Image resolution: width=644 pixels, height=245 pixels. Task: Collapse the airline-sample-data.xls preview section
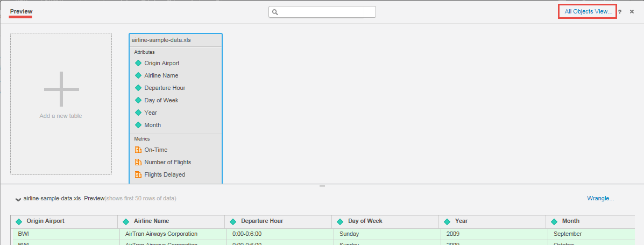pyautogui.click(x=18, y=199)
